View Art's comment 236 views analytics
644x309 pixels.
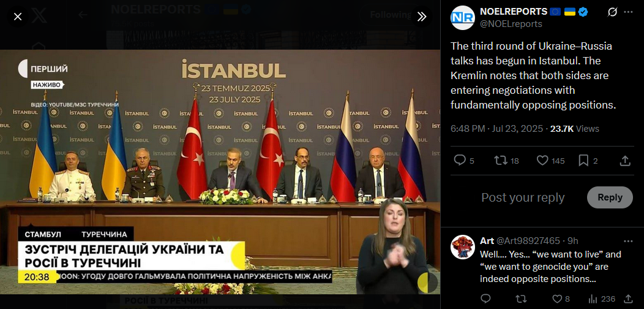(602, 299)
